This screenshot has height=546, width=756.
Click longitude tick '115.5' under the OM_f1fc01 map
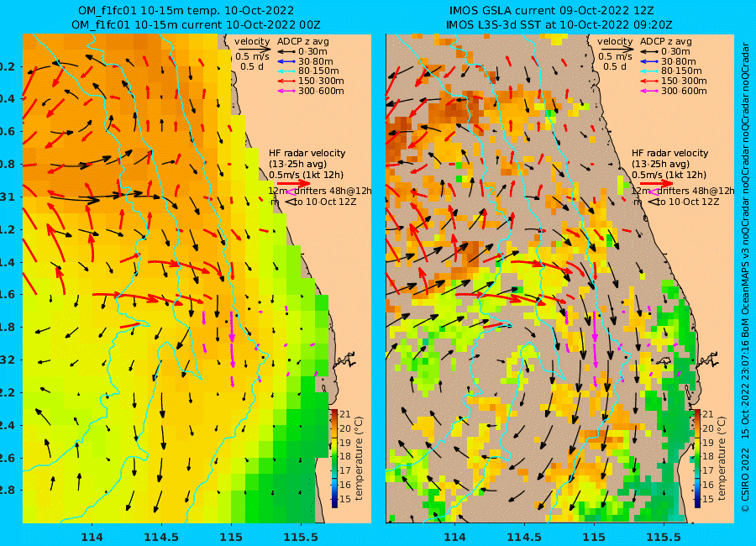(x=301, y=537)
